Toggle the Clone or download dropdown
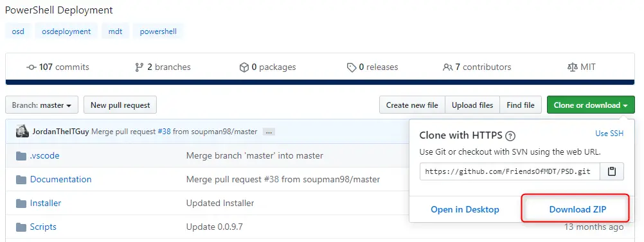Viewport: 644px width, 242px height. 591,105
